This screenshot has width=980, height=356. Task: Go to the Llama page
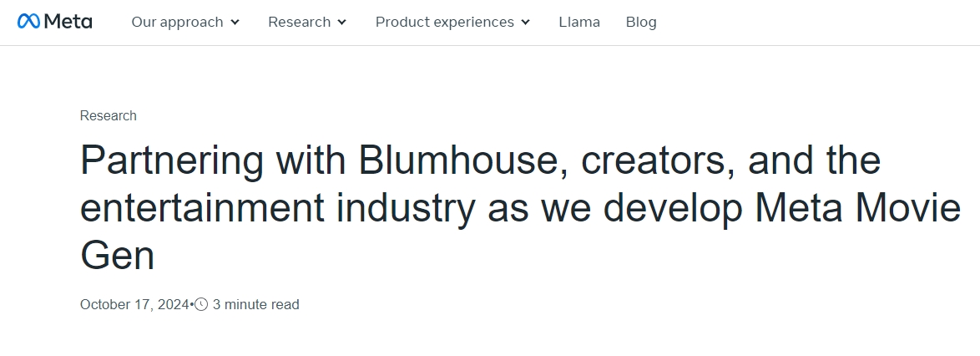point(579,22)
